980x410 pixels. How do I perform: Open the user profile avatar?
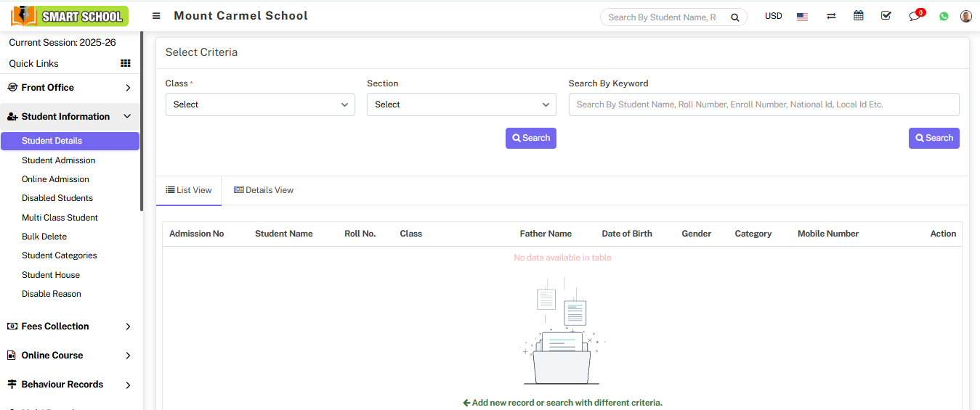[x=965, y=16]
